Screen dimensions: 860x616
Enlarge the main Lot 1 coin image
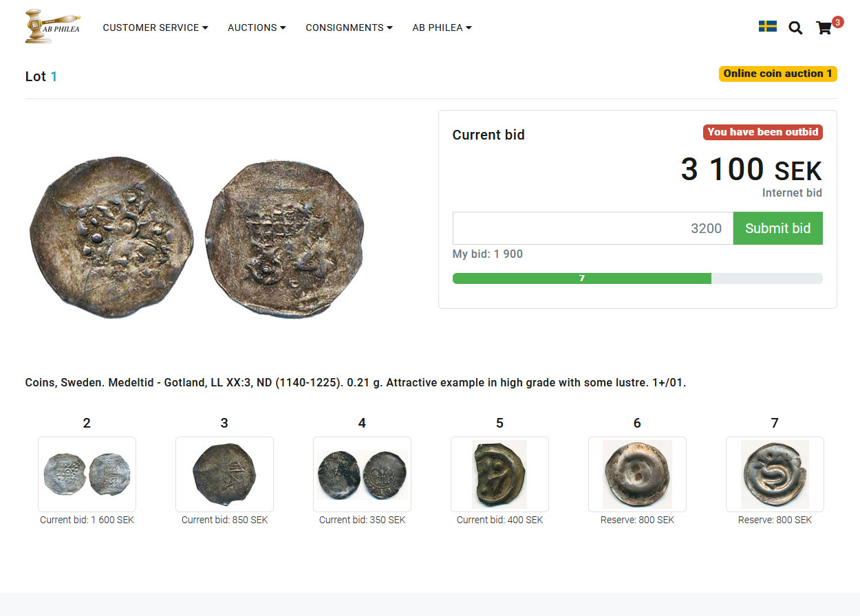(196, 237)
